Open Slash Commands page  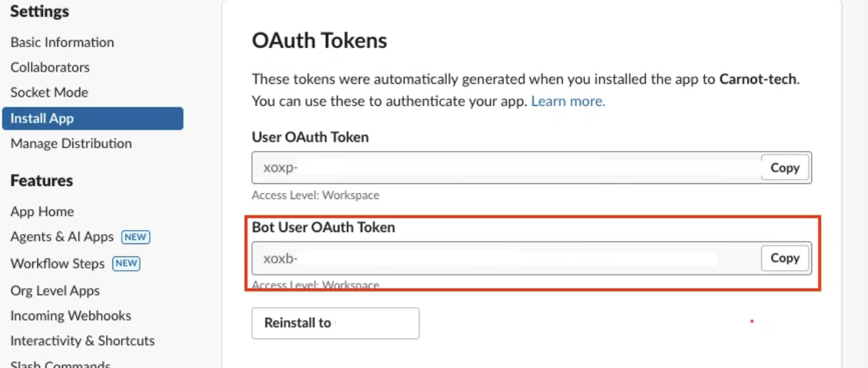pyautogui.click(x=60, y=364)
